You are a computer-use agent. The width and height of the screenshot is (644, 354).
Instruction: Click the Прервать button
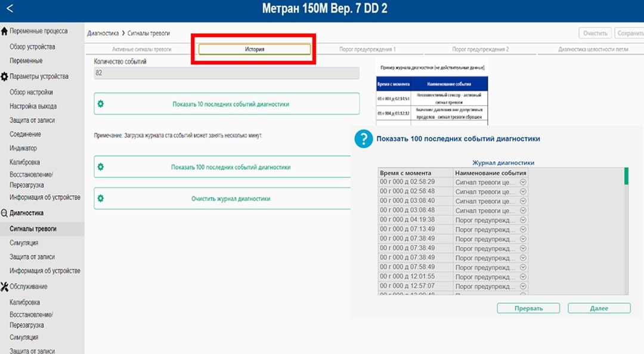[x=528, y=309]
